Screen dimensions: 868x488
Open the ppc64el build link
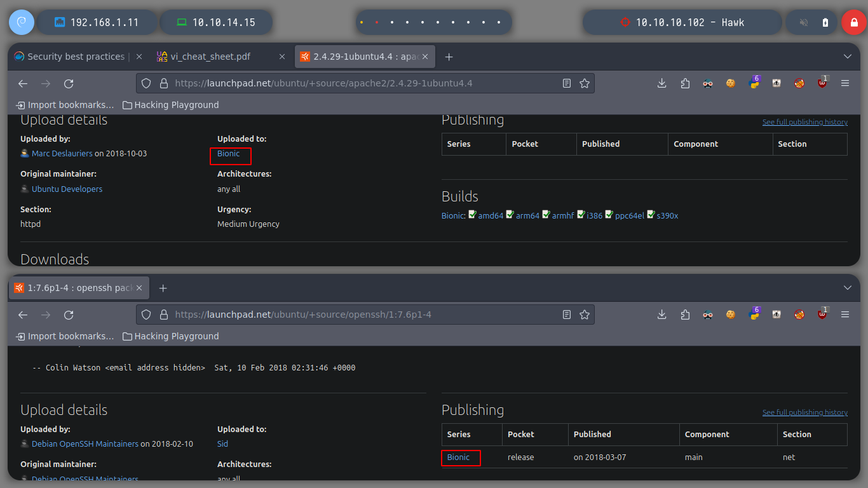630,215
